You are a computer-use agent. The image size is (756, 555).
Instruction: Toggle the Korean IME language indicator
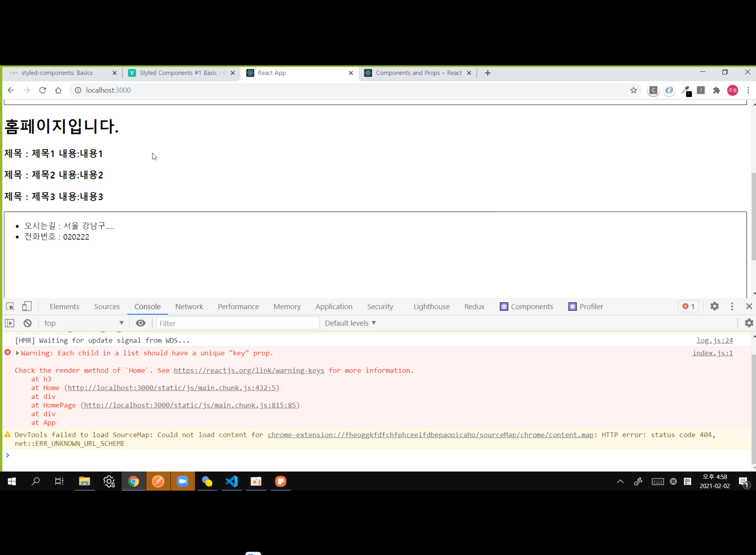687,481
